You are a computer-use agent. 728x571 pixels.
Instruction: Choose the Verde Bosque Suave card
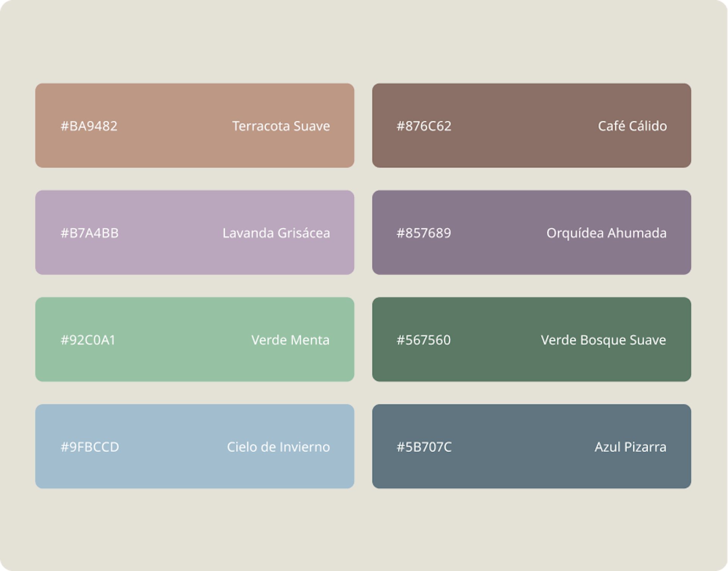[x=531, y=339]
